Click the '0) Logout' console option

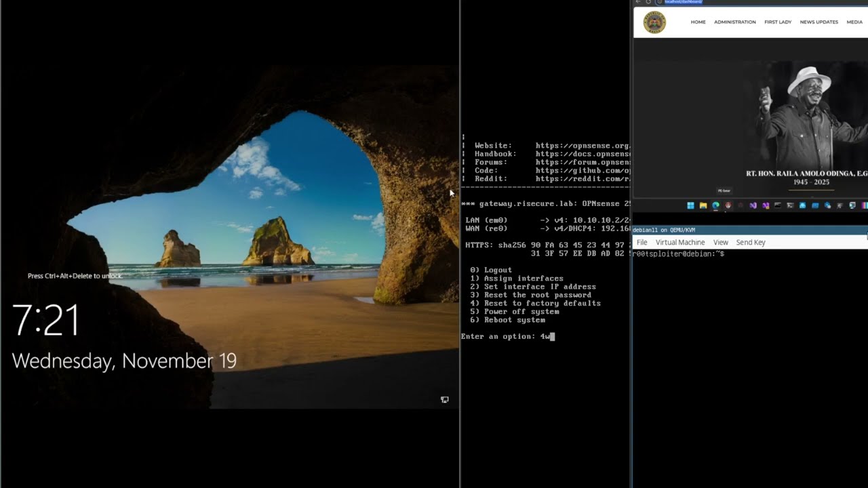point(491,270)
